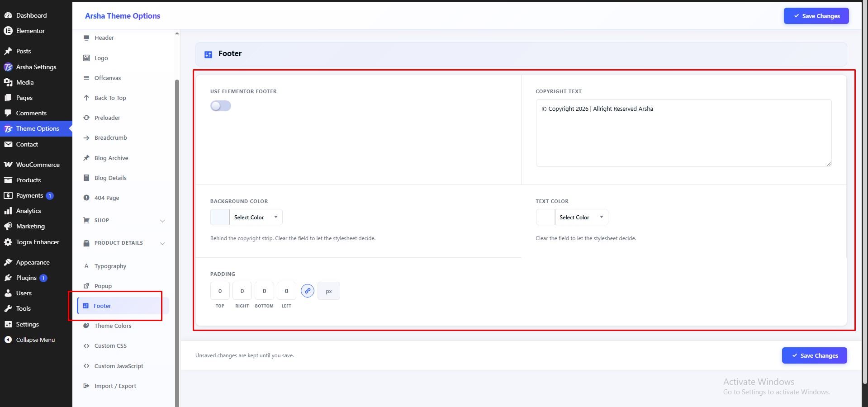Open the Background Color Select Color dropdown
The image size is (868, 407).
pyautogui.click(x=256, y=217)
